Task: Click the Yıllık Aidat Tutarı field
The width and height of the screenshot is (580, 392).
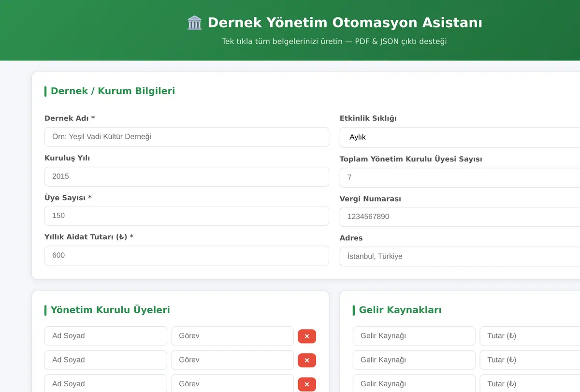Action: click(x=187, y=255)
